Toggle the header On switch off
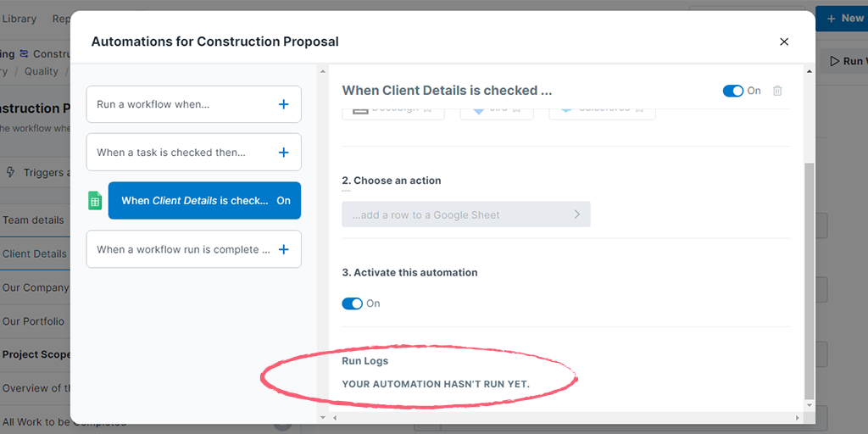The height and width of the screenshot is (434, 868). click(x=733, y=91)
